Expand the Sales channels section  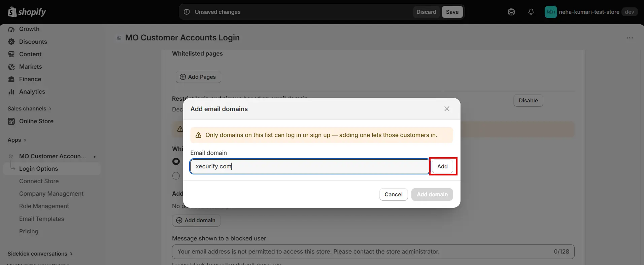[x=30, y=108]
